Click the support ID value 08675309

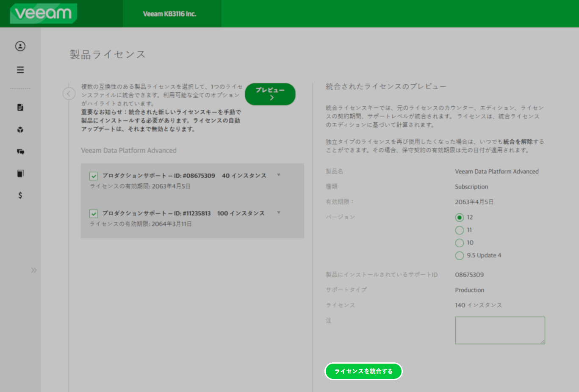pos(469,275)
